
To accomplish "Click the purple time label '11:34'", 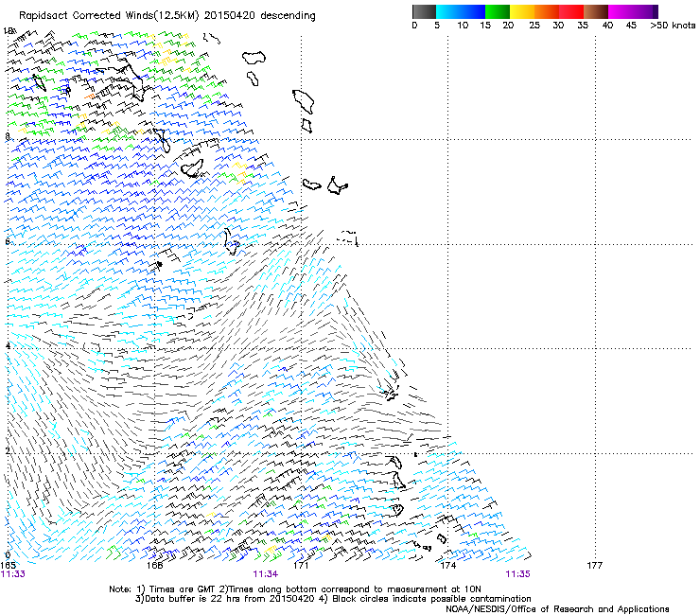I will point(265,574).
